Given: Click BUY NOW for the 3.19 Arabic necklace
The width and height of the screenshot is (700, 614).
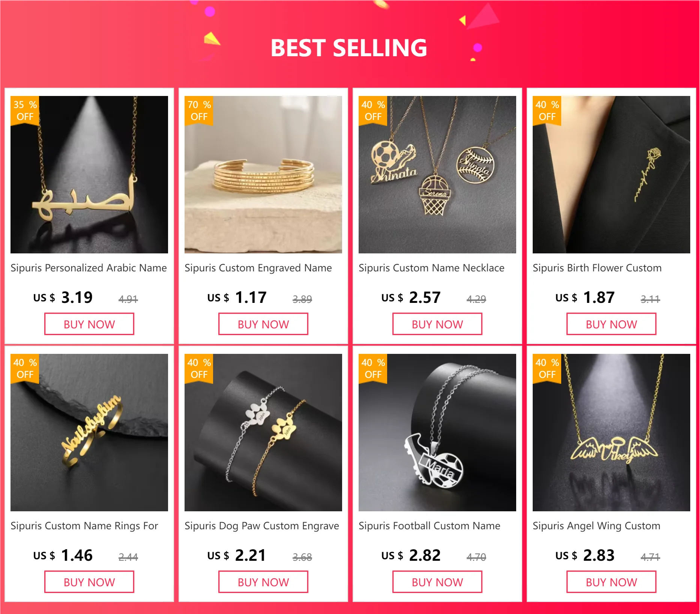Looking at the screenshot, I should point(89,324).
